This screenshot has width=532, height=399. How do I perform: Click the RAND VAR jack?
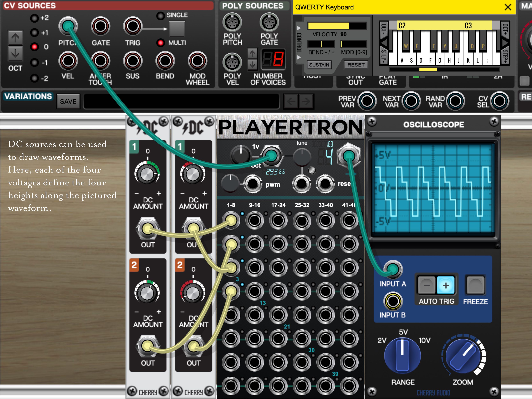(x=455, y=101)
